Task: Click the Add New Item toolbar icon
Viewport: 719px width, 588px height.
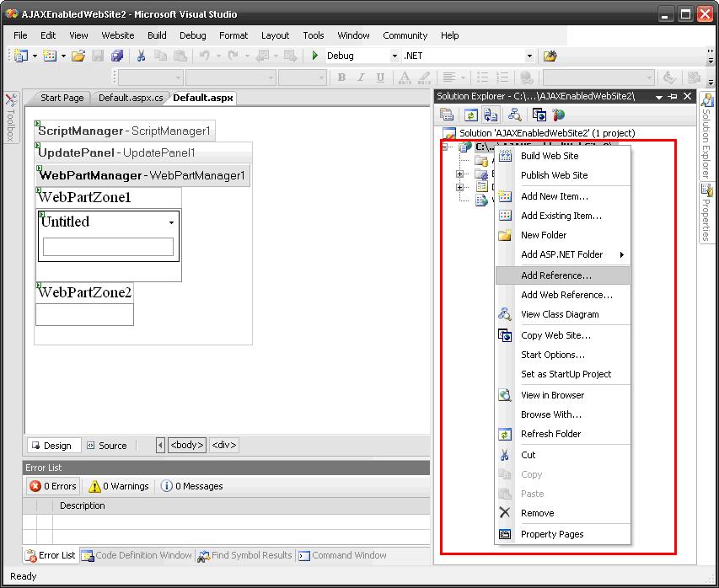Action: tap(50, 56)
